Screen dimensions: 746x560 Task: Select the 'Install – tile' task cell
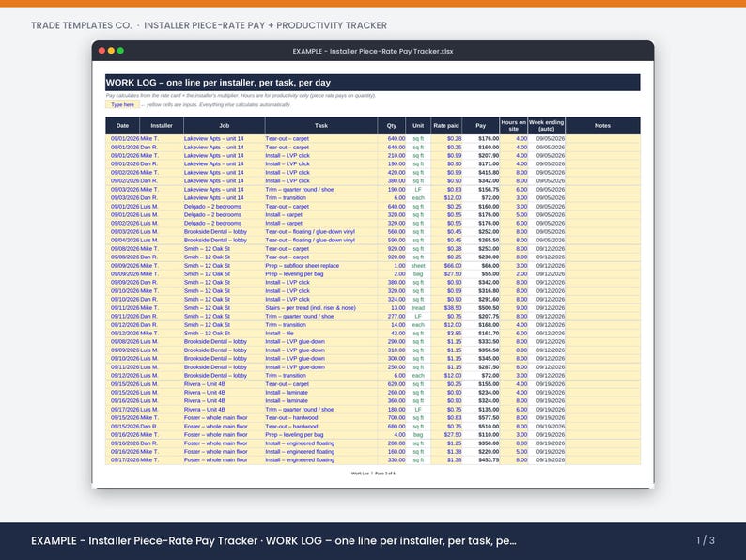click(x=321, y=333)
